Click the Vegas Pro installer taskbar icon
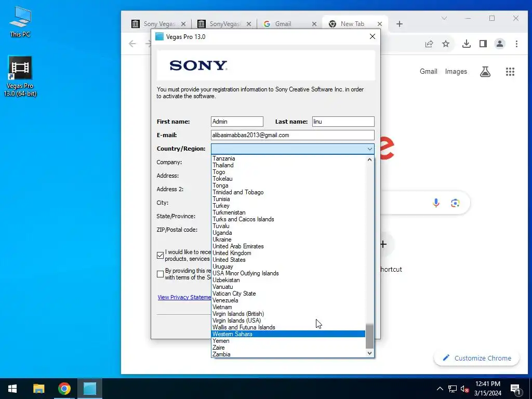The width and height of the screenshot is (532, 399). 90,389
